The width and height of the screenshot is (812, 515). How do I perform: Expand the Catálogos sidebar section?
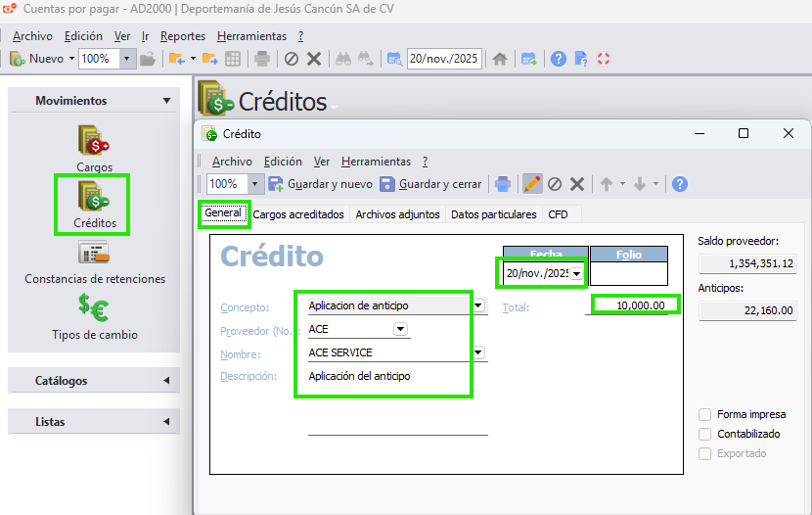click(x=94, y=380)
